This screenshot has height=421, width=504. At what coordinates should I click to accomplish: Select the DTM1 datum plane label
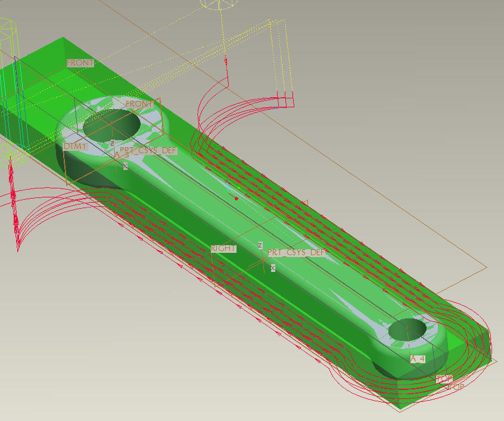pyautogui.click(x=76, y=147)
